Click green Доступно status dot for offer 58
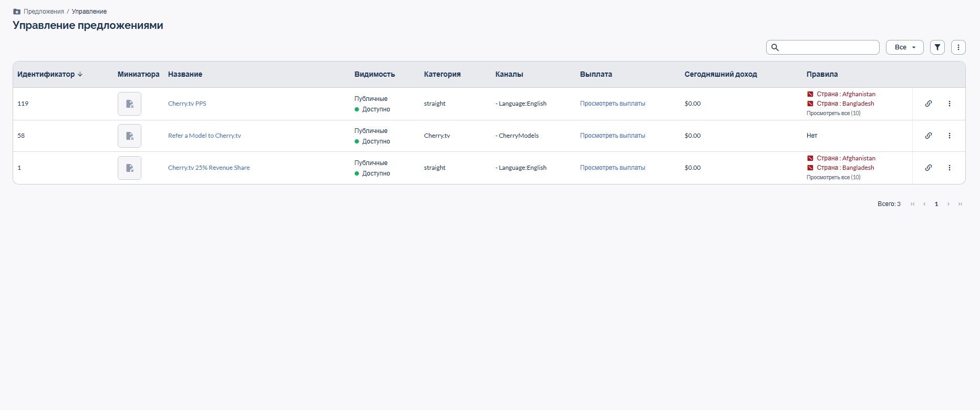The width and height of the screenshot is (980, 410). (x=357, y=141)
